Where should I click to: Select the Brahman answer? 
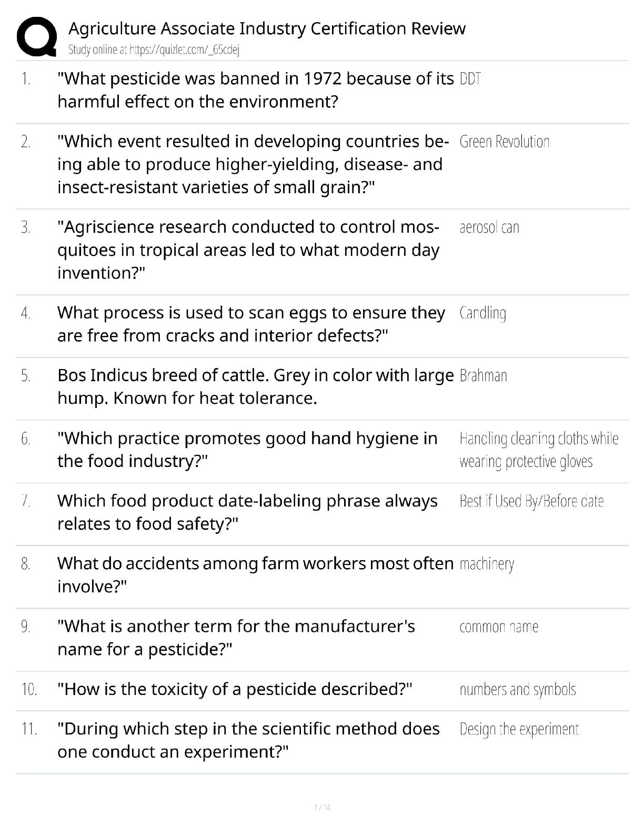pos(483,375)
